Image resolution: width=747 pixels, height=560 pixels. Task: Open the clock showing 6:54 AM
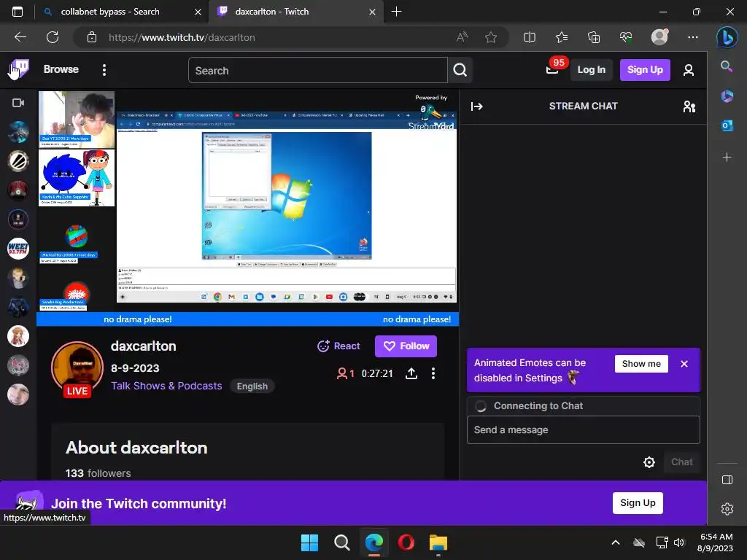(x=715, y=542)
